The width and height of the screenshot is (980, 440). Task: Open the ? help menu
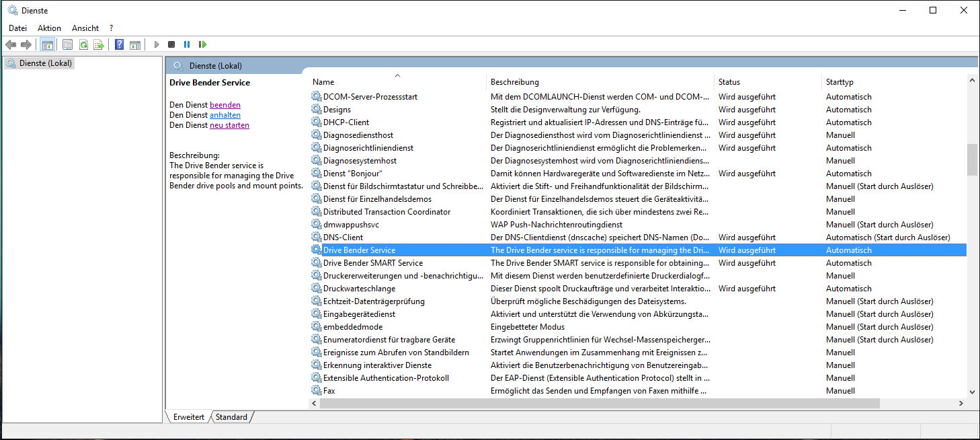(111, 28)
